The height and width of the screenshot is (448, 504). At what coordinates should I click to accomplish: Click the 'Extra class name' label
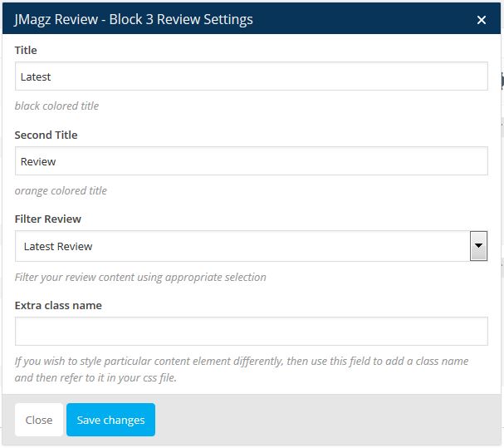click(58, 305)
